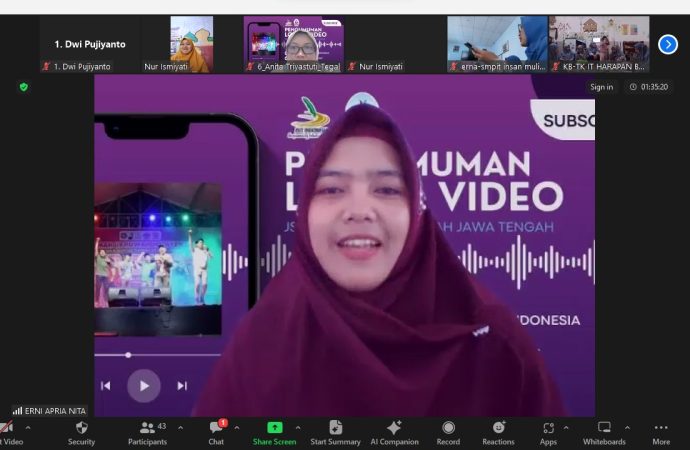
Task: Open AI Companion
Action: [x=394, y=433]
